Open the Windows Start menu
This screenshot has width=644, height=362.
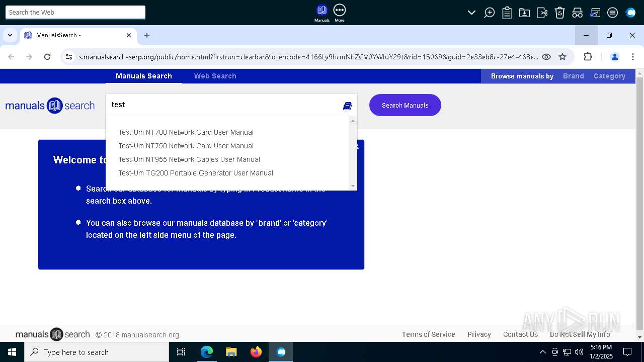tap(12, 352)
